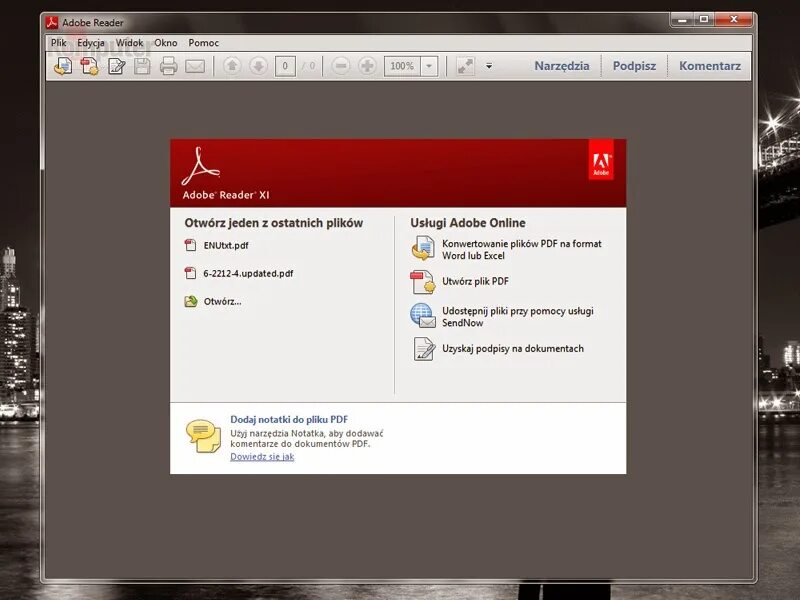
Task: Click the convert PDF to Word toolbar icon
Action: pos(63,66)
